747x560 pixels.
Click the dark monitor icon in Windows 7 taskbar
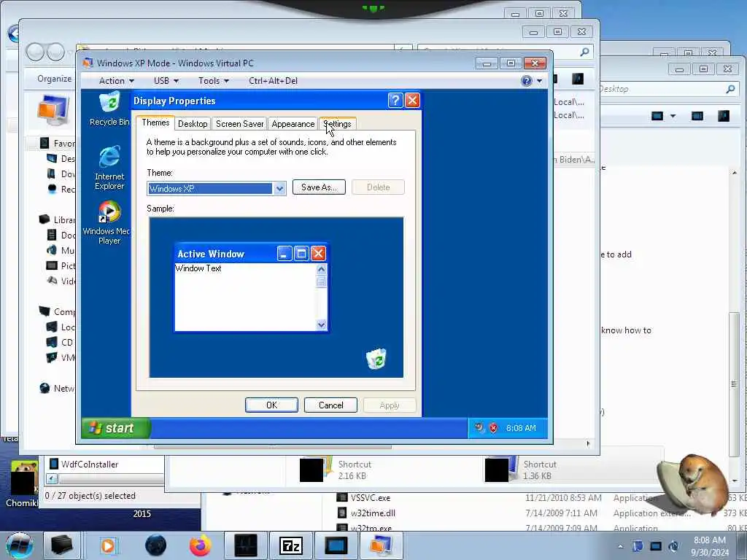click(336, 545)
